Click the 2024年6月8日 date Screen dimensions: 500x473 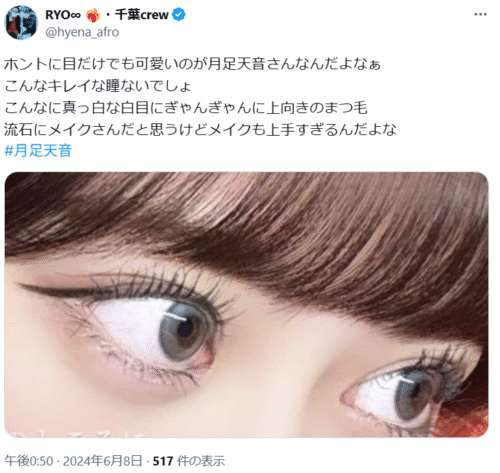click(102, 461)
